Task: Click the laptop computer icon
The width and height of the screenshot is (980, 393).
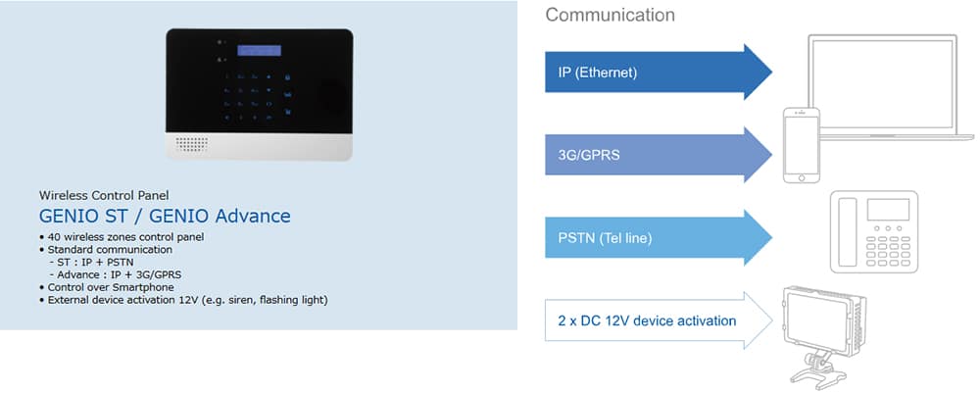Action: click(880, 86)
